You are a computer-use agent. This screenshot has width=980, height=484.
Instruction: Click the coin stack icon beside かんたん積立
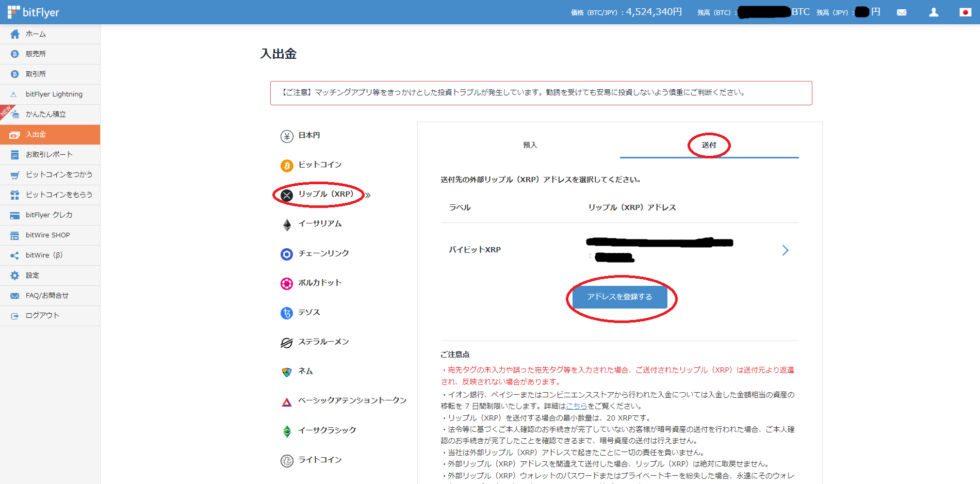tap(15, 115)
